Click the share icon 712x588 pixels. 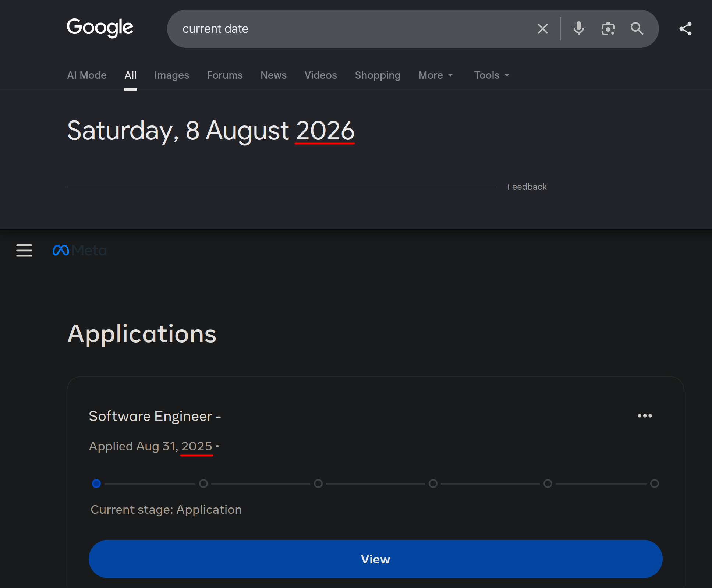click(686, 29)
